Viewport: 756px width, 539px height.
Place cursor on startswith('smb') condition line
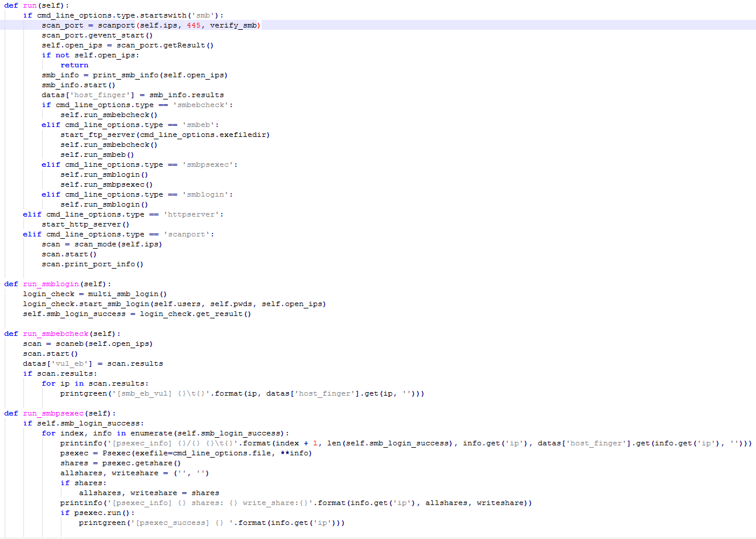pyautogui.click(x=123, y=15)
